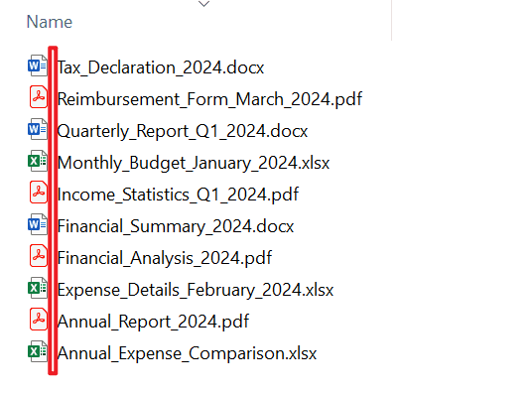Click the Word icon for Financial_Summary_2024.docx
Viewport: 532px width, 394px height.
(38, 224)
